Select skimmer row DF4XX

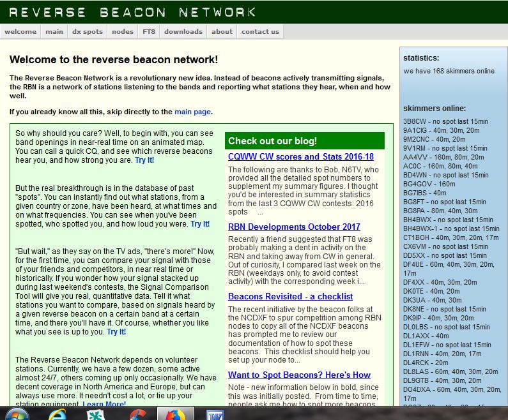pyautogui.click(x=440, y=282)
